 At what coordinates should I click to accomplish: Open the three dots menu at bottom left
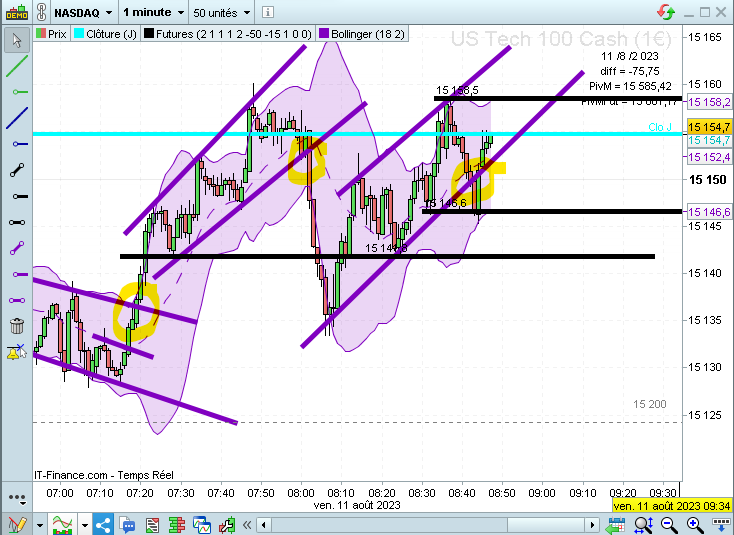(17, 499)
